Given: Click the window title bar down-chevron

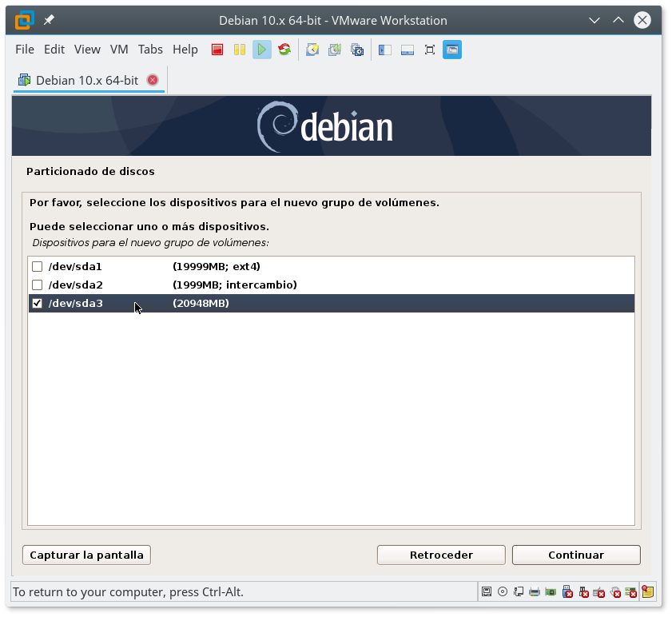Looking at the screenshot, I should (594, 20).
